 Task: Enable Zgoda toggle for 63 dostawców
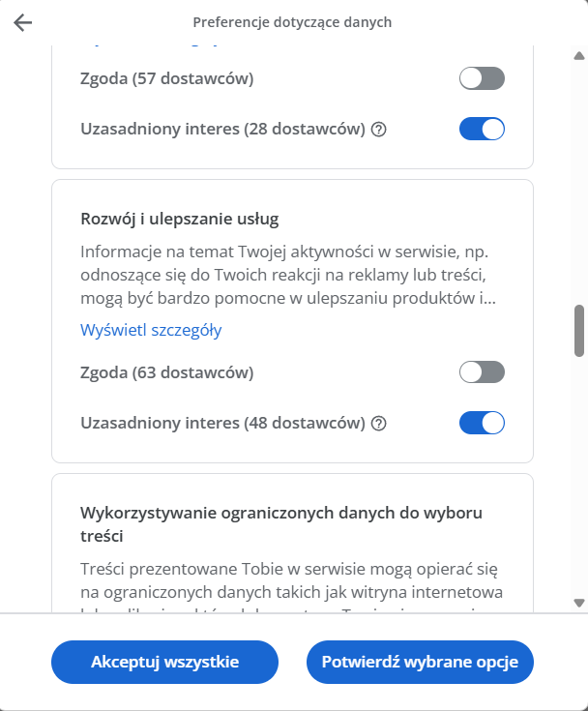point(482,372)
